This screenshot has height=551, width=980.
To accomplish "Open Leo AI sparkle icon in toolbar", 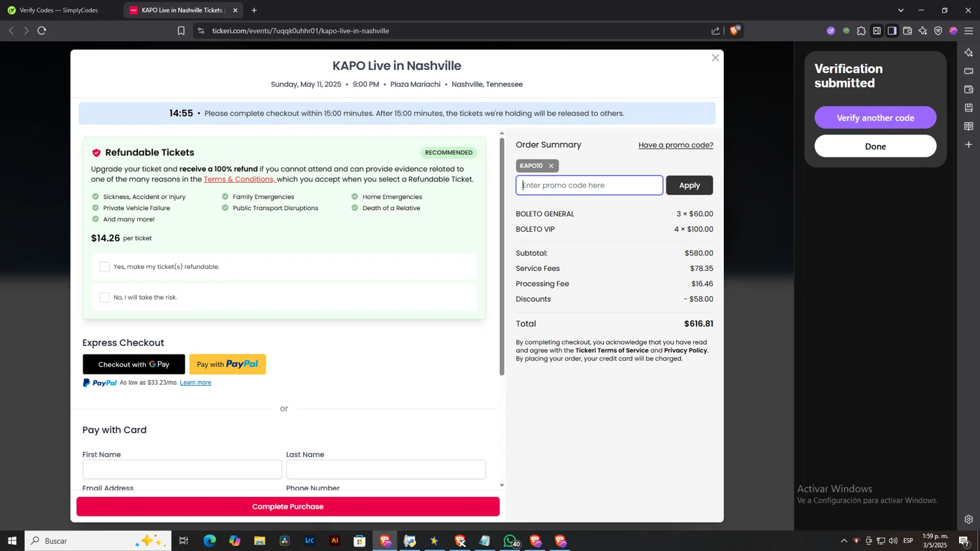I will tap(923, 31).
